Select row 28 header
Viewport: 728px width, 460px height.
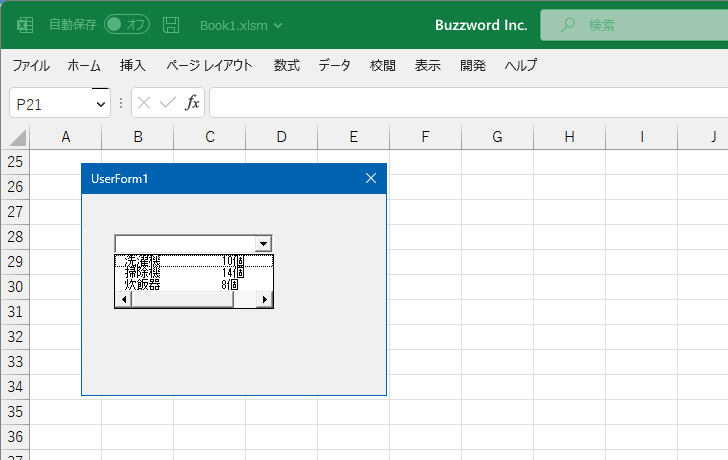(x=15, y=237)
